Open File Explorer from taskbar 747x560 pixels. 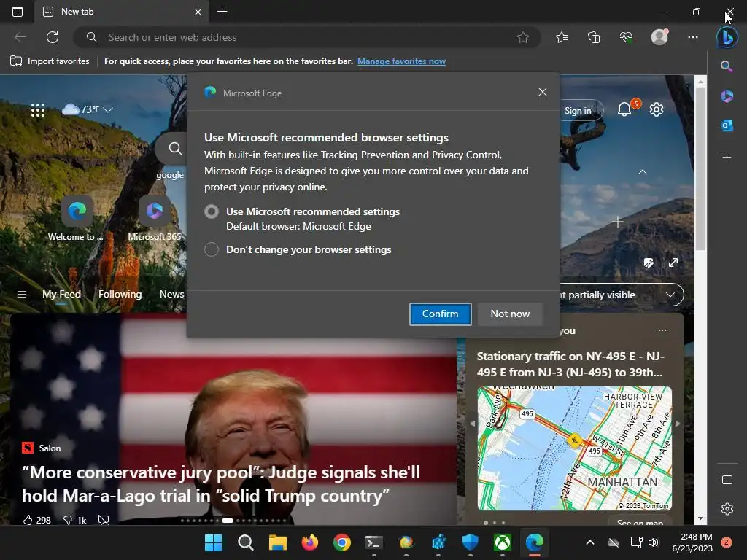coord(278,542)
